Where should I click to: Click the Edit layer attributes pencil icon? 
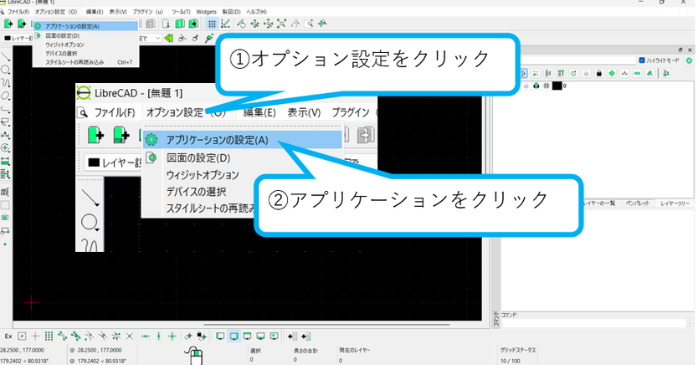coord(650,73)
